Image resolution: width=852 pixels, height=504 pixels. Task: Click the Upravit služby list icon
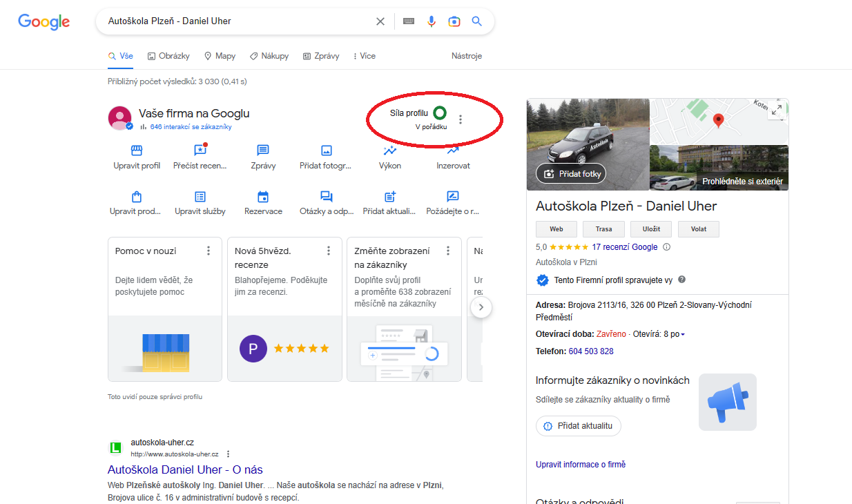coord(200,196)
